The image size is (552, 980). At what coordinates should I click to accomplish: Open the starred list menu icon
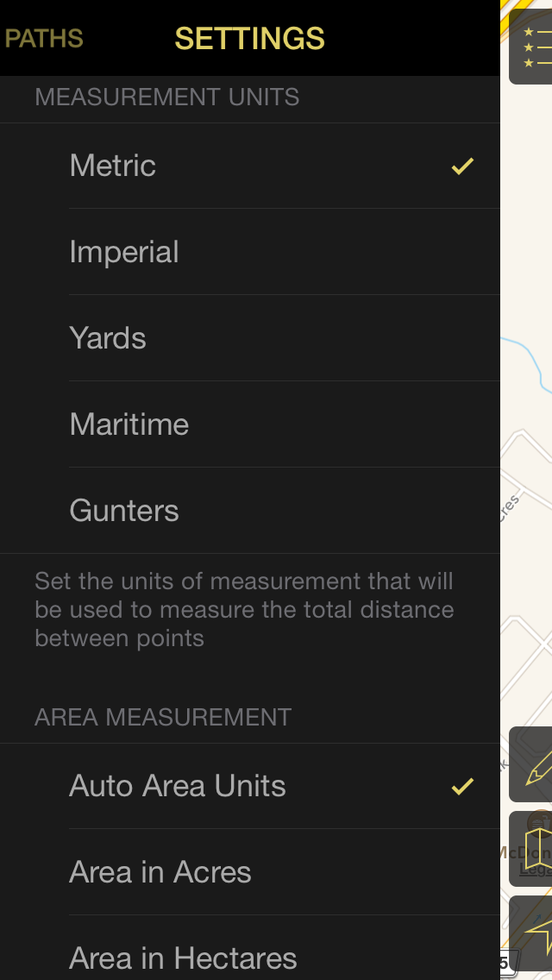point(533,47)
